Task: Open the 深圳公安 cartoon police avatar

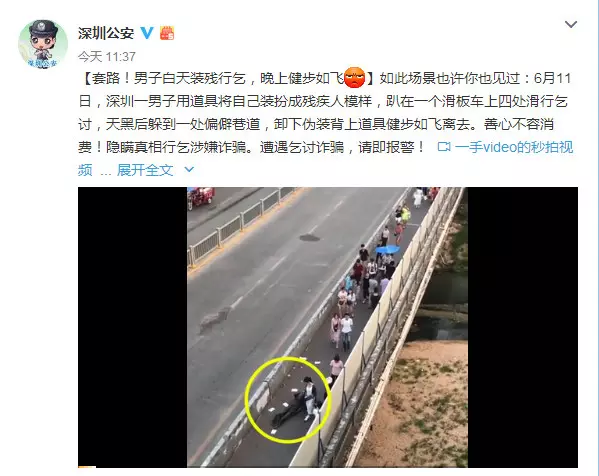Action: point(43,44)
